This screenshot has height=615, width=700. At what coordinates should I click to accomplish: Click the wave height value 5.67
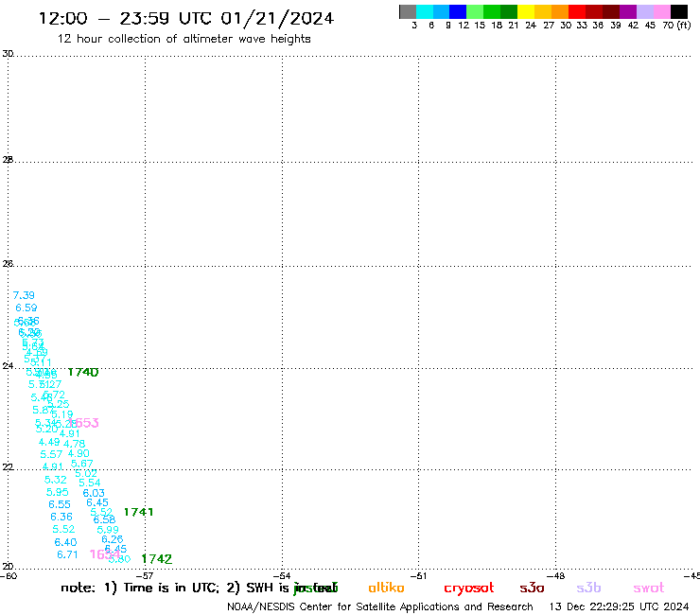[82, 464]
